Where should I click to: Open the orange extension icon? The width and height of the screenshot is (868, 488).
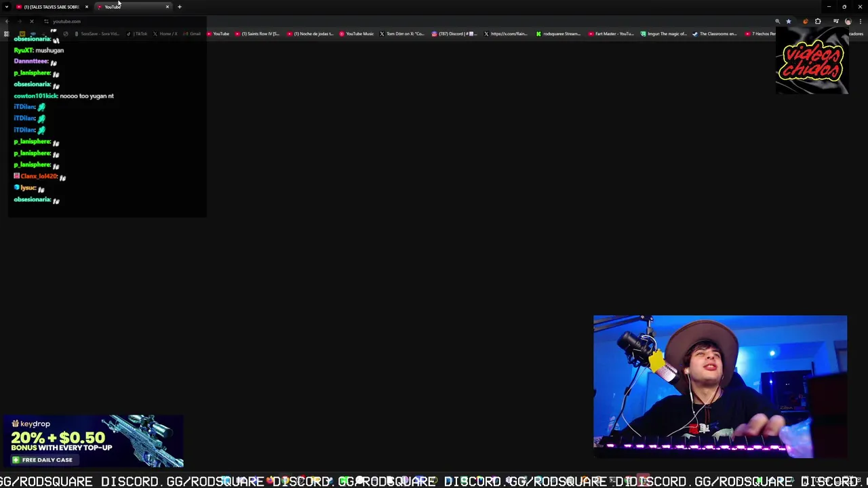point(806,21)
